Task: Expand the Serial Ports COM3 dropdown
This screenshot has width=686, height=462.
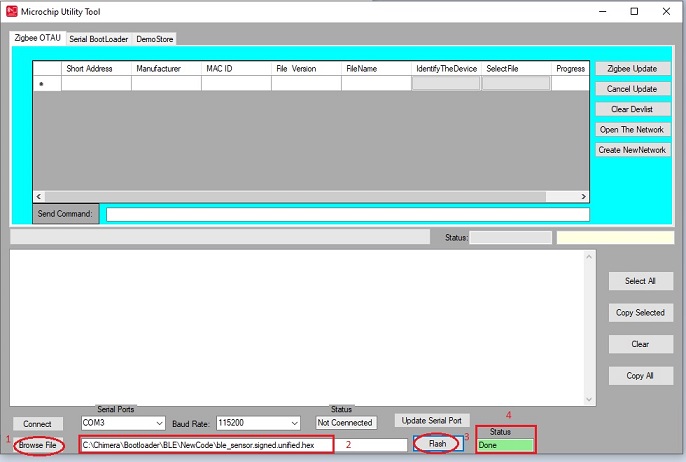Action: coord(158,423)
